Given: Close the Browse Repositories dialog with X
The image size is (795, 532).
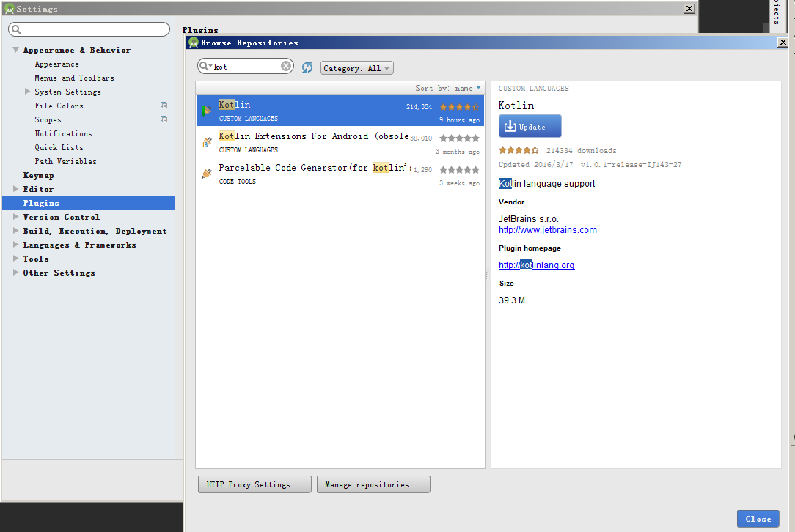Looking at the screenshot, I should [x=783, y=43].
